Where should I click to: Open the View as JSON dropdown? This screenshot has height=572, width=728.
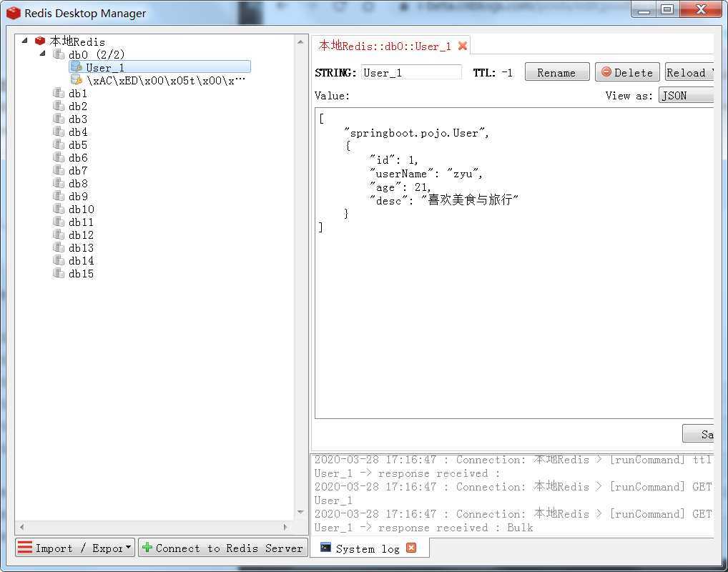(686, 96)
